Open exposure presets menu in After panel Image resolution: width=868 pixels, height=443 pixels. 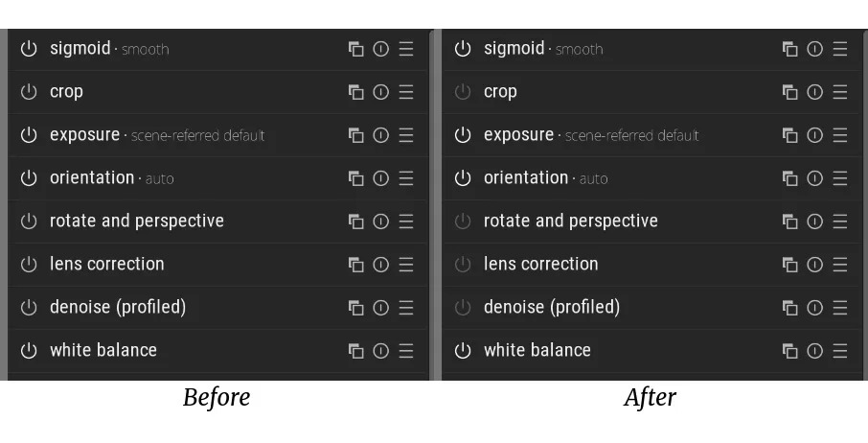click(840, 135)
